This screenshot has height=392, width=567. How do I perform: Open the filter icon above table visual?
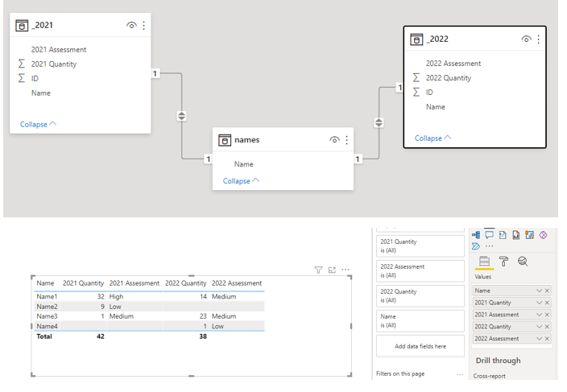pos(318,270)
